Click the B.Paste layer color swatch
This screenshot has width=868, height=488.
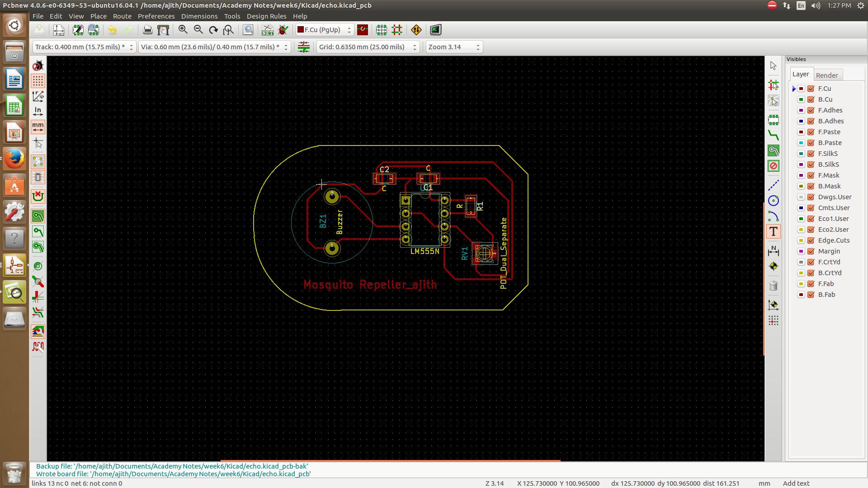pyautogui.click(x=801, y=143)
